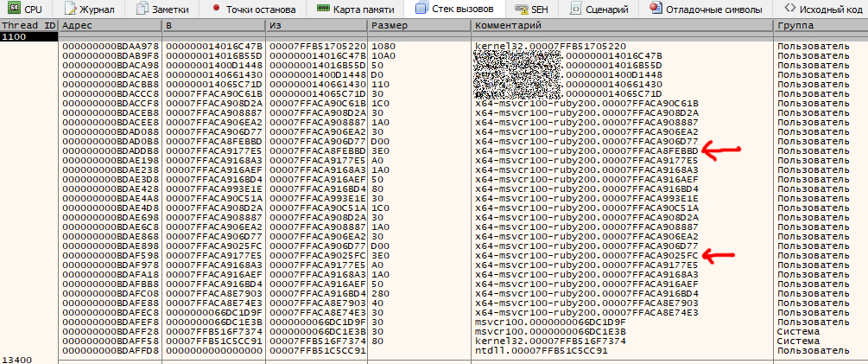Click comment msvcr100.0000000066DC1E3B

pyautogui.click(x=551, y=331)
